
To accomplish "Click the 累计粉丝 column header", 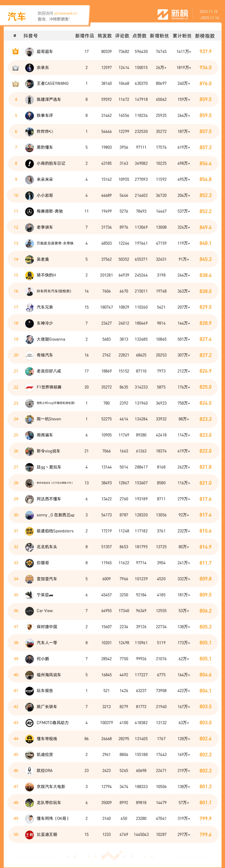I will point(182,36).
